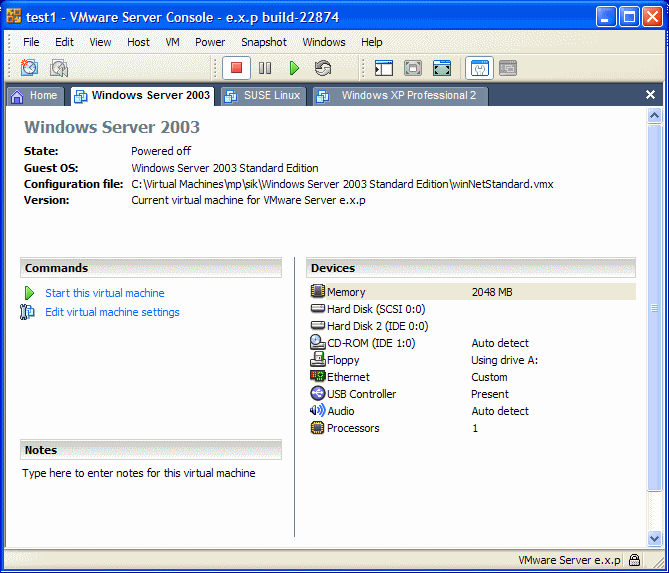Click Edit virtual machine settings link
Screen dimensions: 669x573
[x=112, y=312]
